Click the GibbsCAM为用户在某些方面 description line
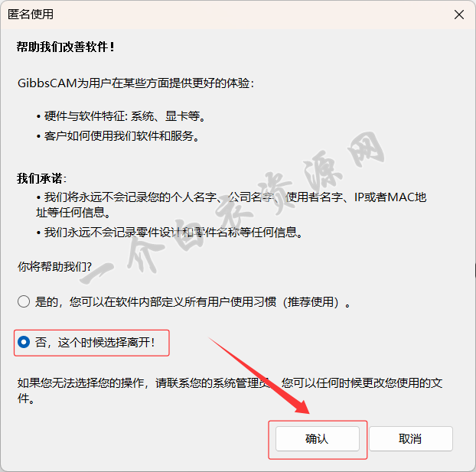Viewport: 476px width, 472px height. [135, 83]
